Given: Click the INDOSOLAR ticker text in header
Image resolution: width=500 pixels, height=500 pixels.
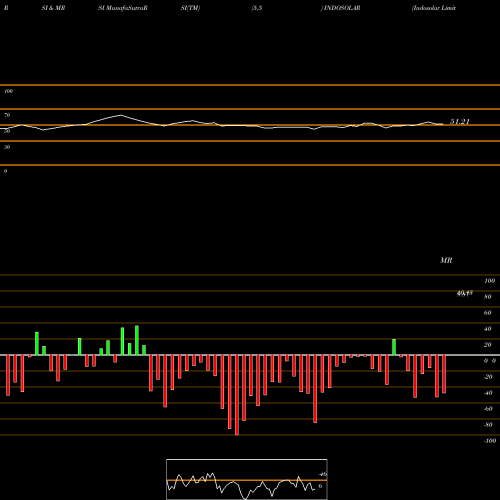Looking at the screenshot, I should 342,8.
